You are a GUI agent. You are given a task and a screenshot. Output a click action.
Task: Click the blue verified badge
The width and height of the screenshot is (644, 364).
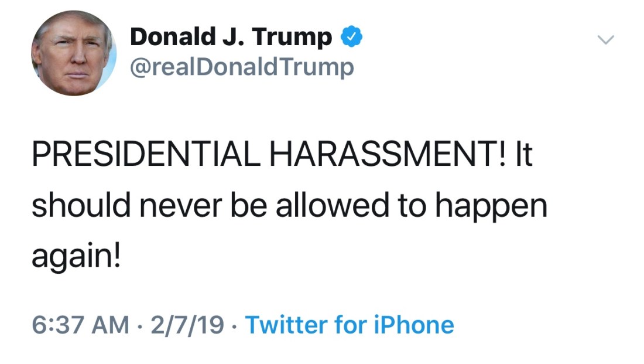(351, 38)
